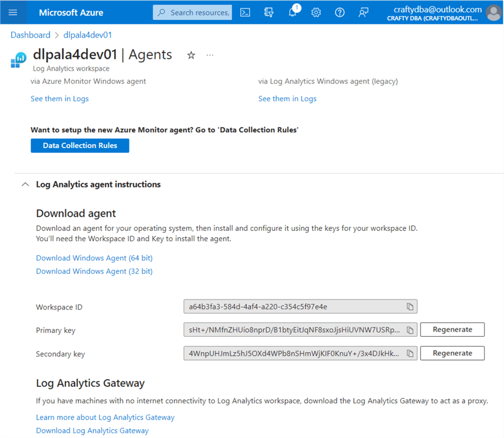Click the 'Primary key' label
The height and width of the screenshot is (438, 504).
[56, 331]
